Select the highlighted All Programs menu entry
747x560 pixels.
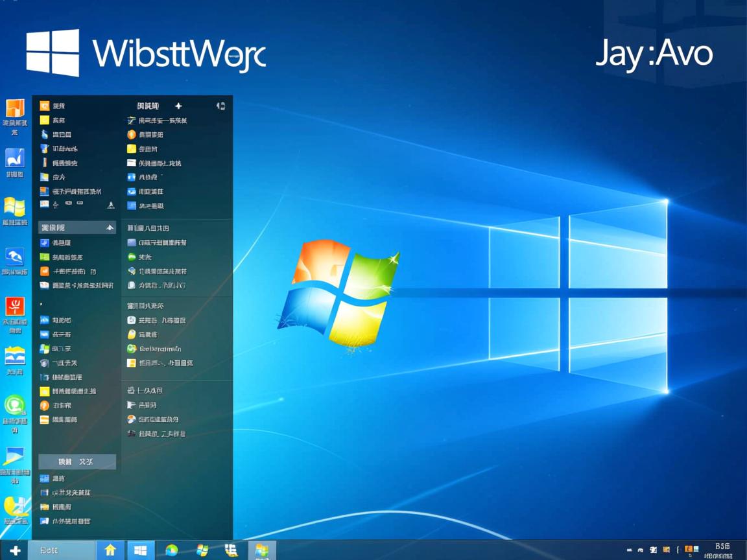[x=77, y=461]
